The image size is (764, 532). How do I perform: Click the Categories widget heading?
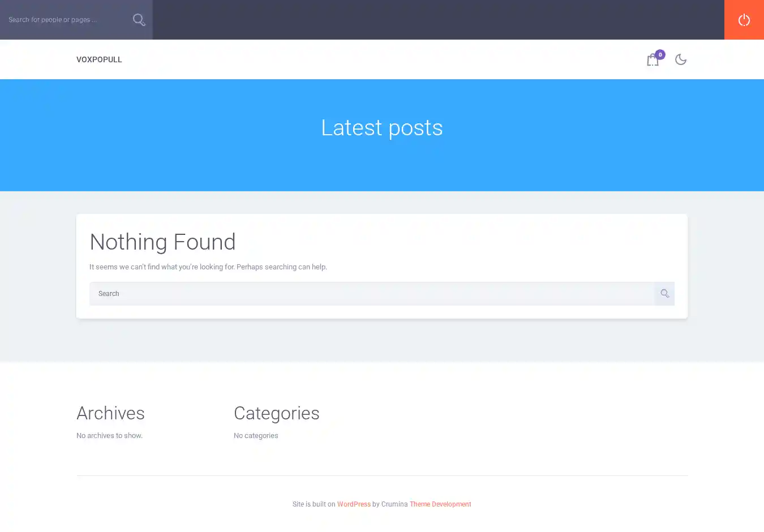click(x=276, y=413)
